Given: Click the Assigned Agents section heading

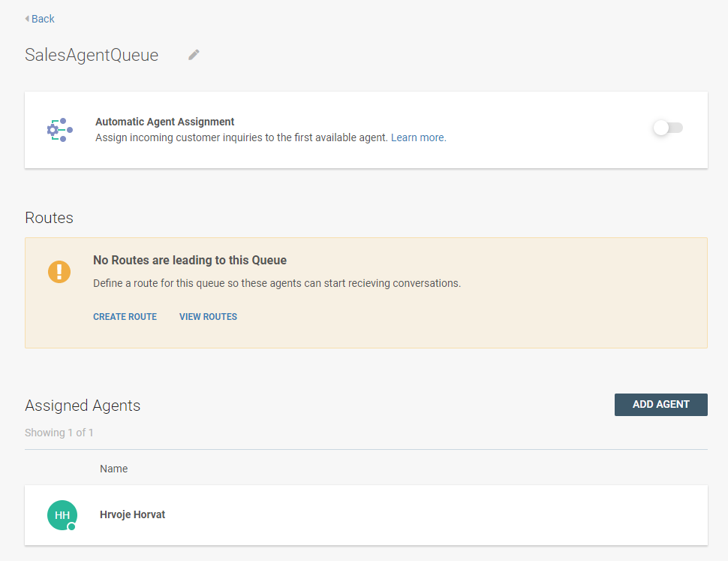Looking at the screenshot, I should click(83, 406).
